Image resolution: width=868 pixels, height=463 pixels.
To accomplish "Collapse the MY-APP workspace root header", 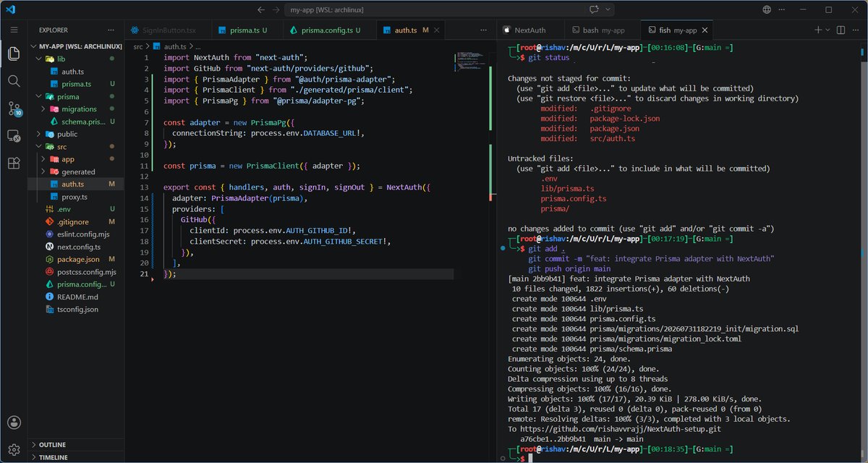I will [x=76, y=46].
